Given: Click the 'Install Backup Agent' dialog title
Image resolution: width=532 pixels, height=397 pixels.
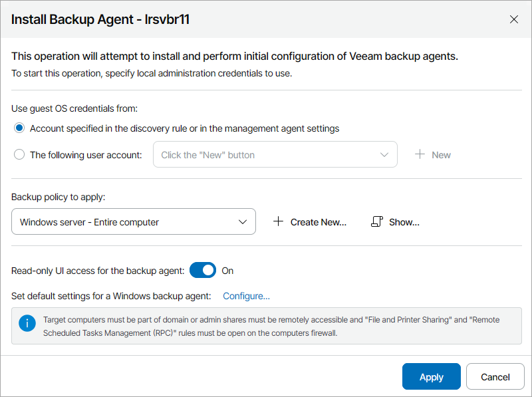Looking at the screenshot, I should tap(100, 19).
